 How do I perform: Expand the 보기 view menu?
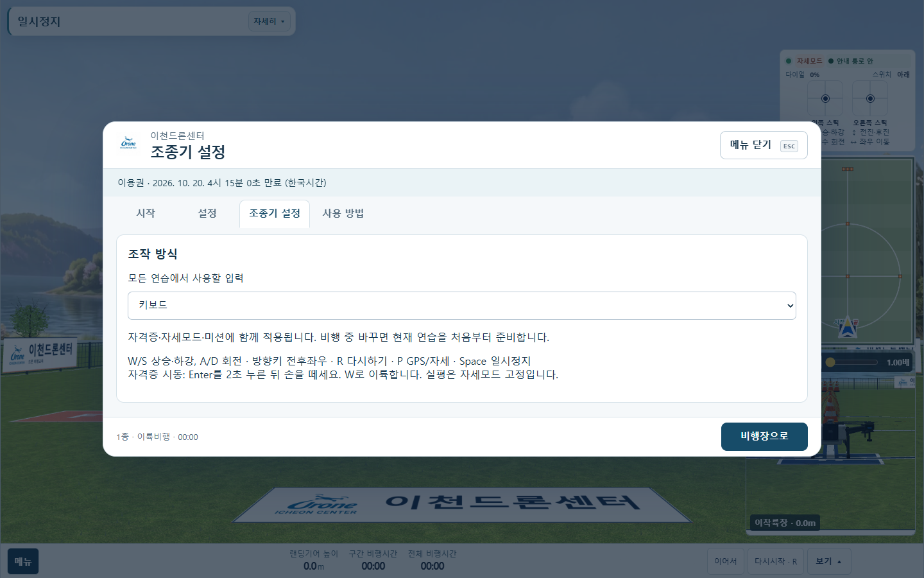click(x=829, y=561)
